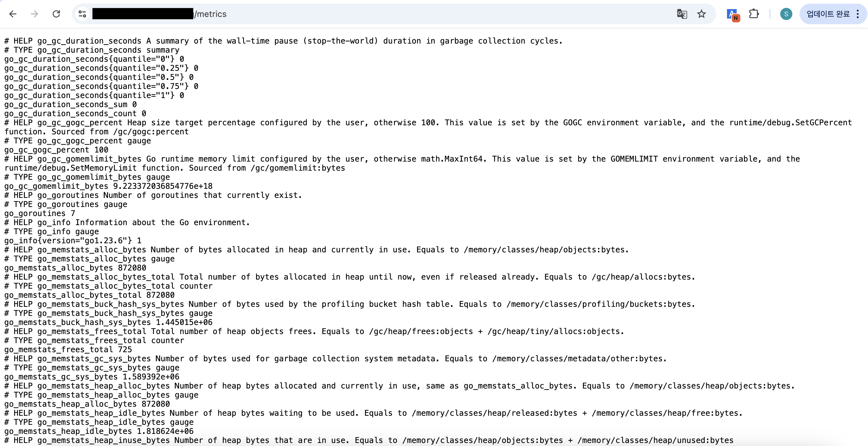Click the go_memstats_heap_idle_bytes value line
This screenshot has height=446, width=868.
99,431
